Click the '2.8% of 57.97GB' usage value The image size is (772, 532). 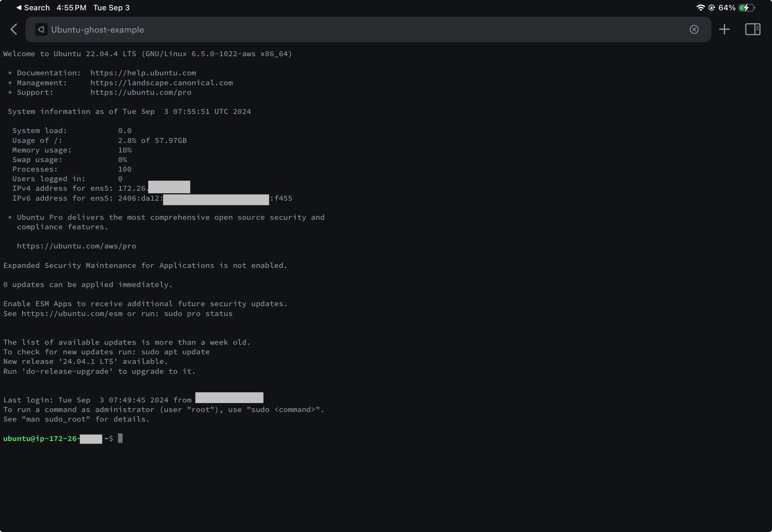click(152, 140)
